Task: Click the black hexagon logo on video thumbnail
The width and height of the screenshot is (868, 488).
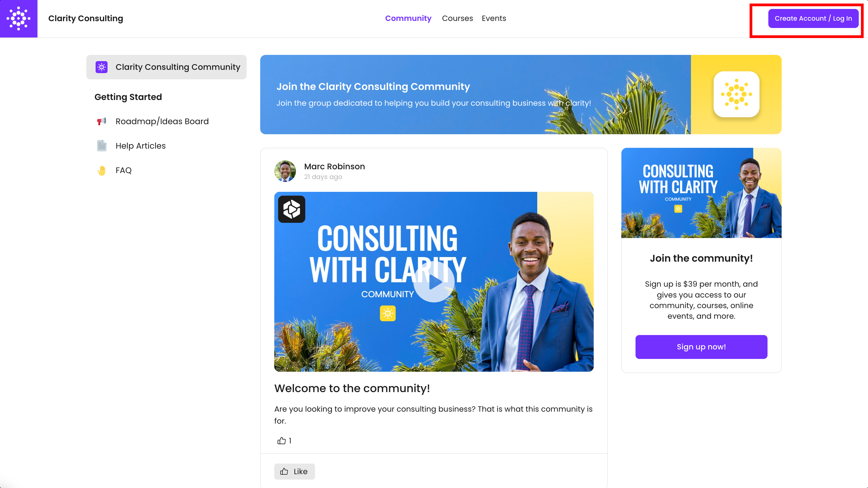Action: click(x=291, y=209)
